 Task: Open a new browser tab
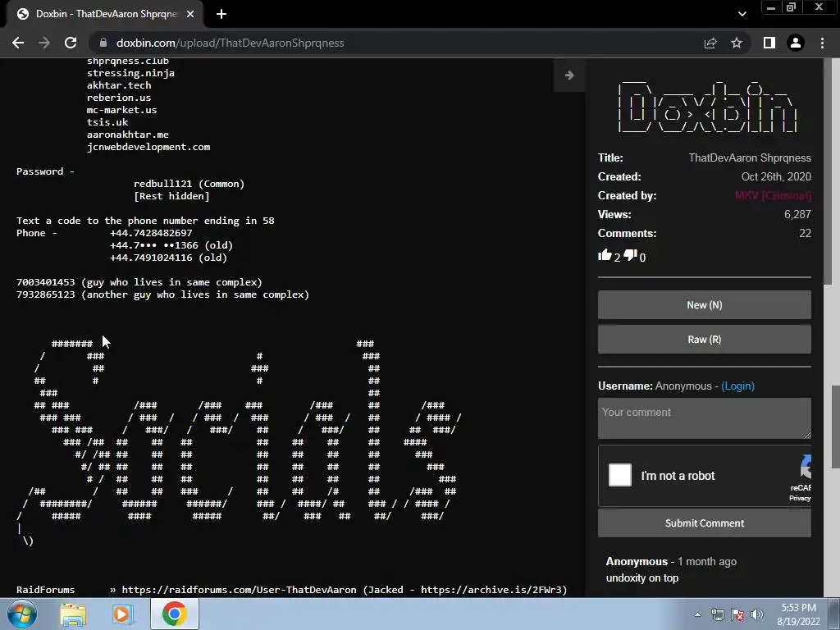click(221, 14)
